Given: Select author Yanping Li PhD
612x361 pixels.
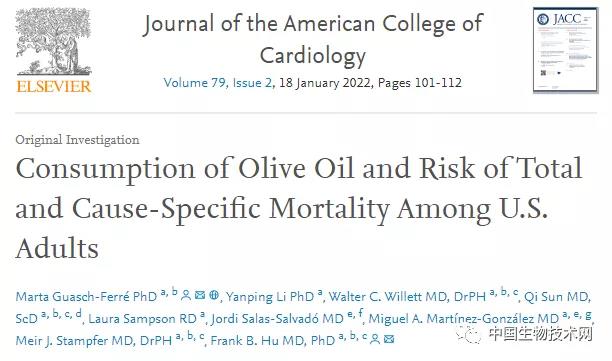Looking at the screenshot, I should click(270, 297).
